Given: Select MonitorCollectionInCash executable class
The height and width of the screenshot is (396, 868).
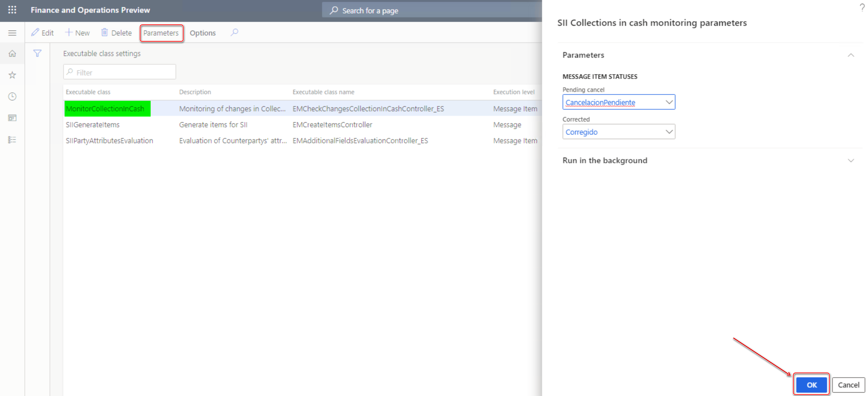Looking at the screenshot, I should [x=106, y=108].
